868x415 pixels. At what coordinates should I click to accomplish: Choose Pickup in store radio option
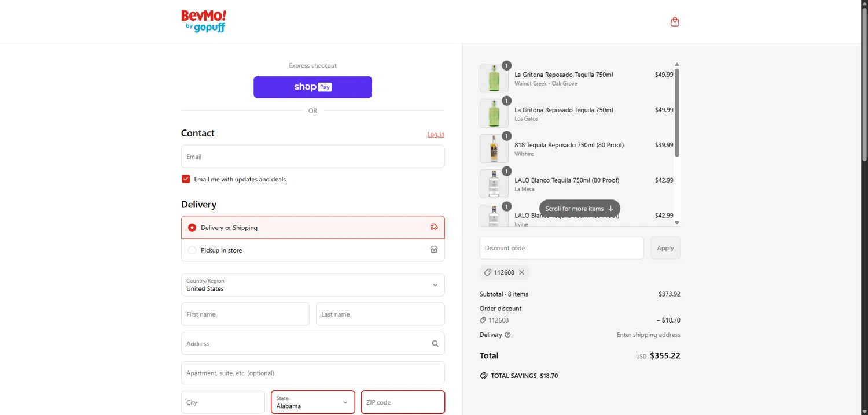pyautogui.click(x=192, y=250)
